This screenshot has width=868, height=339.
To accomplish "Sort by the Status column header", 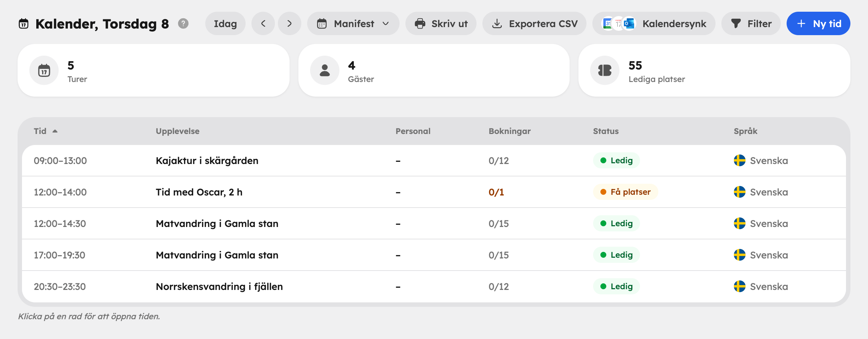I will tap(606, 131).
